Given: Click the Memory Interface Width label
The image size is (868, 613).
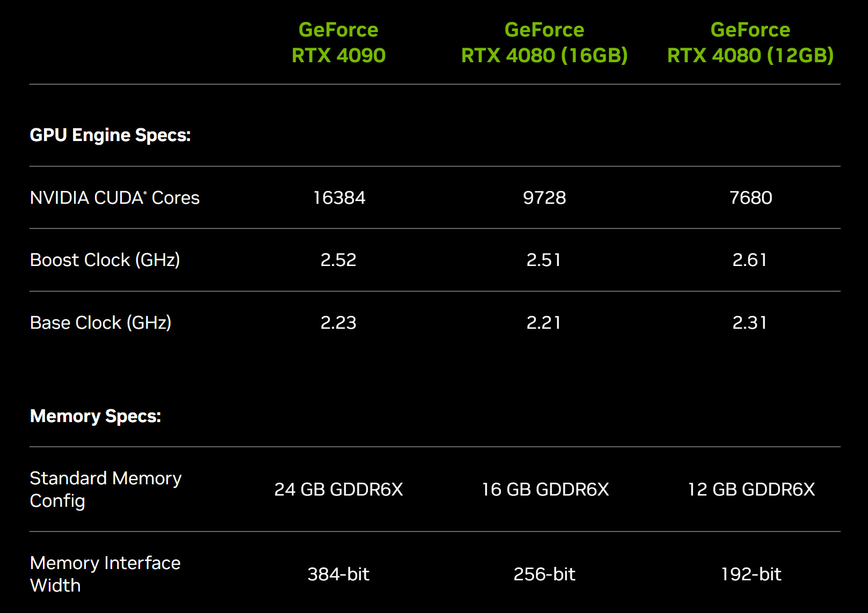Looking at the screenshot, I should pyautogui.click(x=105, y=574).
